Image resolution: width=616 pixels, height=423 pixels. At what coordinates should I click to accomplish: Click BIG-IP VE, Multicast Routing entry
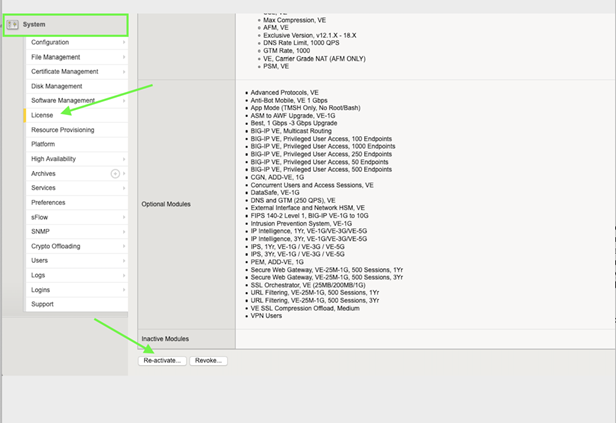(x=291, y=131)
